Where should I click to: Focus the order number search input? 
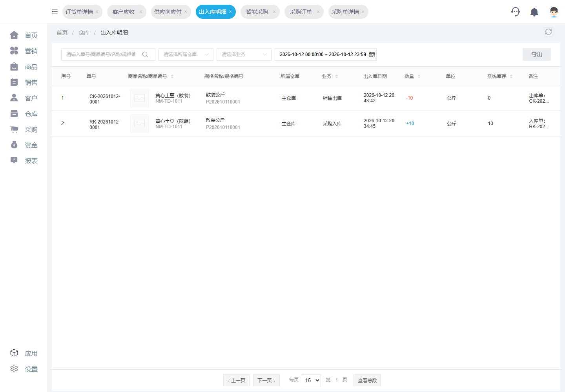[x=108, y=54]
